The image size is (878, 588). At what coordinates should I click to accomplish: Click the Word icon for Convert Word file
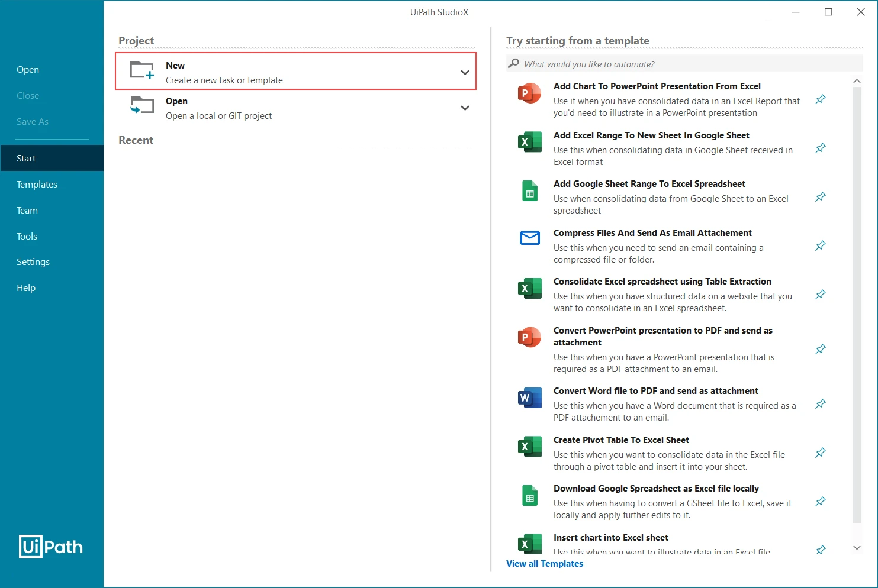click(529, 398)
